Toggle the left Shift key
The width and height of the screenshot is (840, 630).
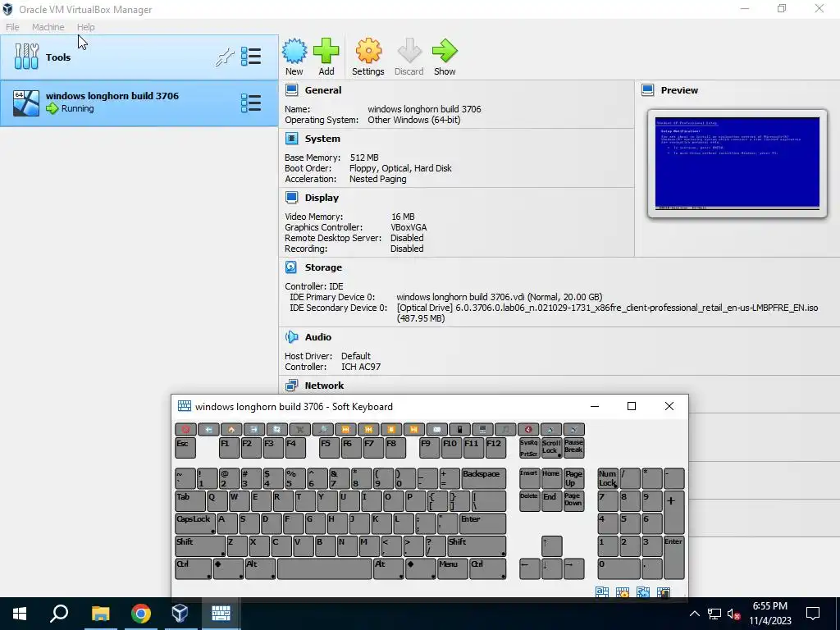coord(200,546)
